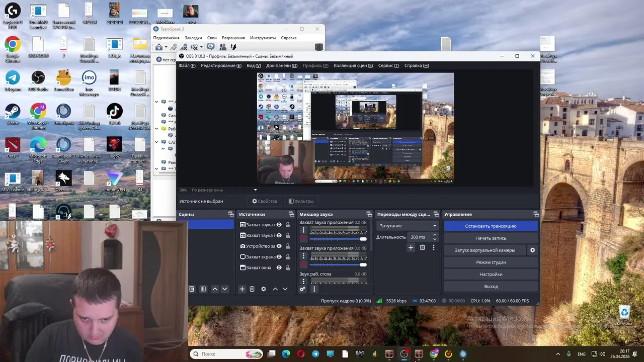The height and width of the screenshot is (362, 644).
Task: Hide the Захват окна source via eye icon
Action: tap(279, 267)
